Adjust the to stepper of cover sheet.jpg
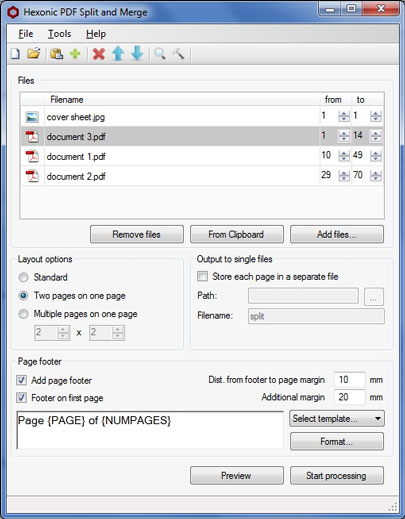 [376, 116]
